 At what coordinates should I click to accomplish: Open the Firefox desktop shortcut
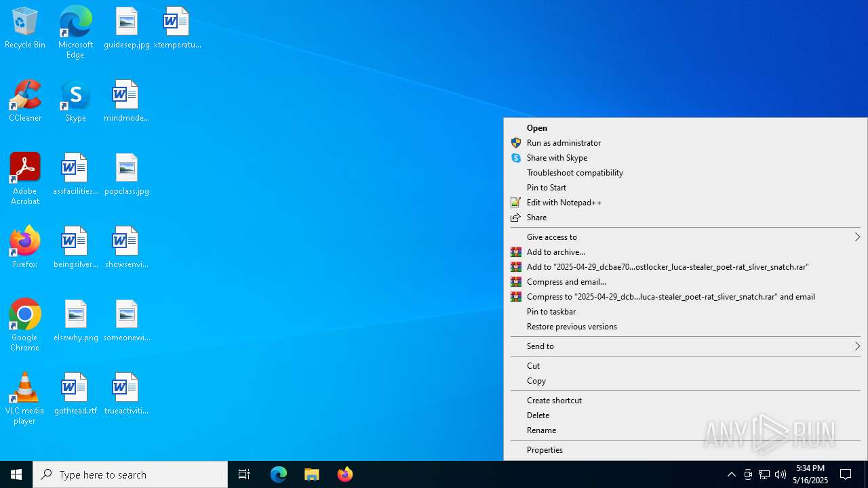[x=25, y=248]
